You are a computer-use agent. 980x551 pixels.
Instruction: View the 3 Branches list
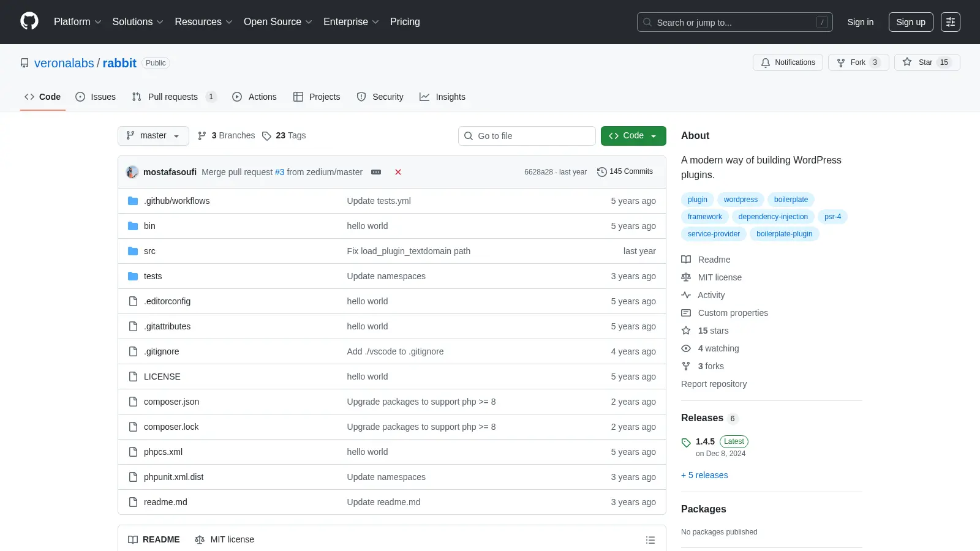pyautogui.click(x=226, y=136)
